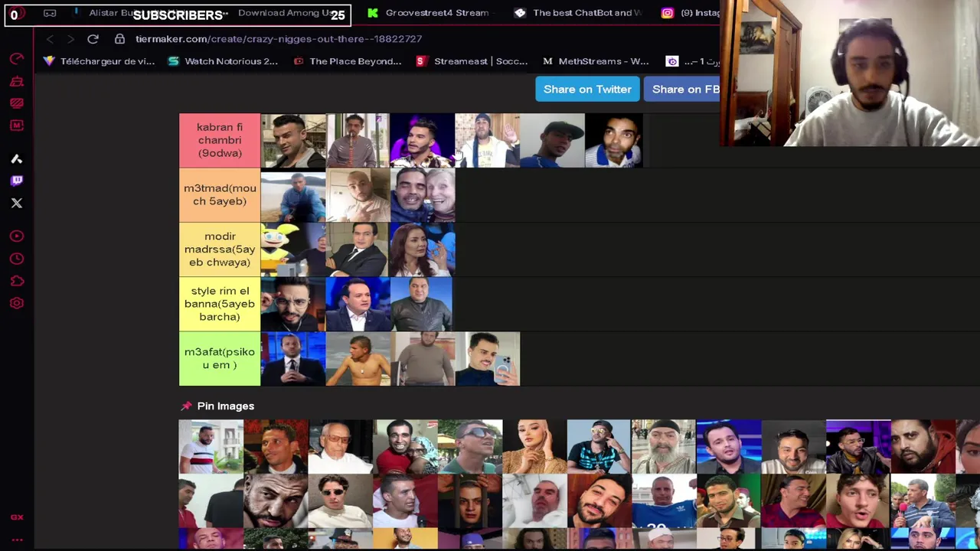Open the Téléchargeur de vi... bookmark
980x551 pixels.
click(x=99, y=61)
